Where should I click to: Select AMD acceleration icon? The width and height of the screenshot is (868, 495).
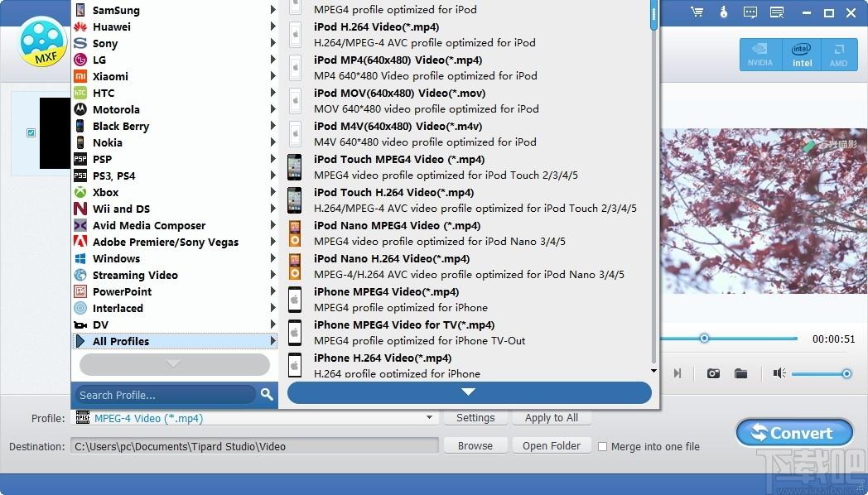838,55
